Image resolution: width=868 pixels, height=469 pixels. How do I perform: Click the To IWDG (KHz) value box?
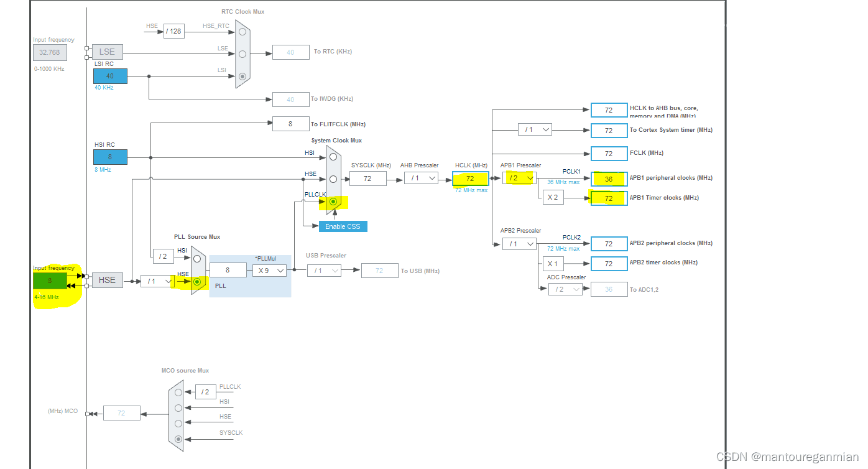click(x=290, y=99)
